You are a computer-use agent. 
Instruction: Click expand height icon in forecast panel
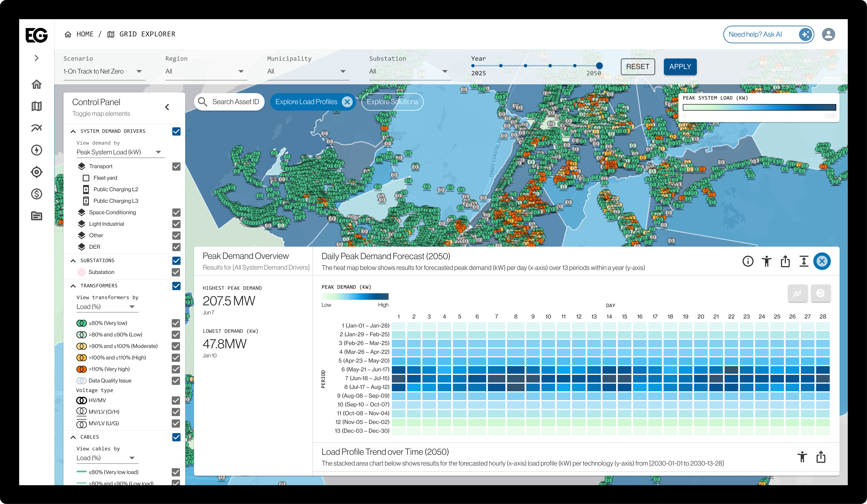(x=804, y=261)
